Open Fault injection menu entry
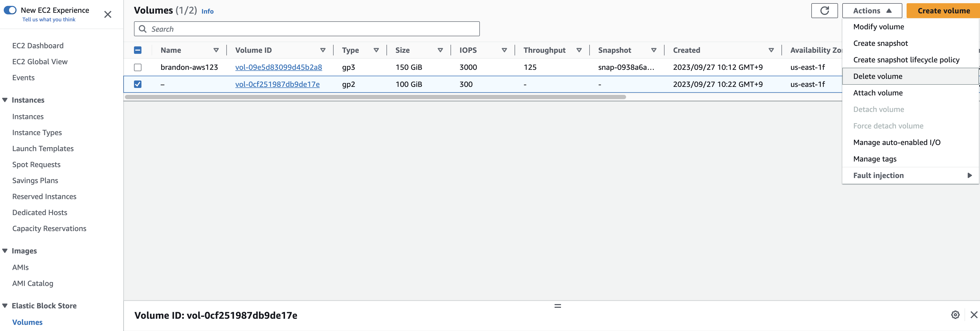 click(910, 176)
